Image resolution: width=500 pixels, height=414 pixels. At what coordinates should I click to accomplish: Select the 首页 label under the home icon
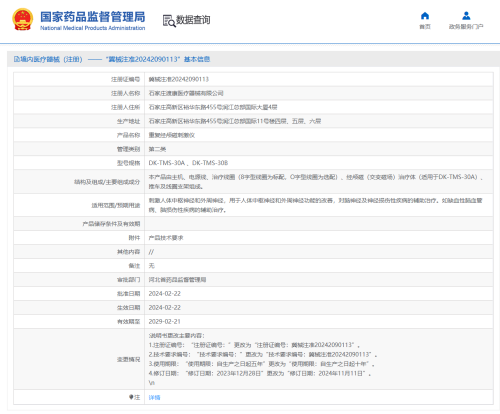425,27
